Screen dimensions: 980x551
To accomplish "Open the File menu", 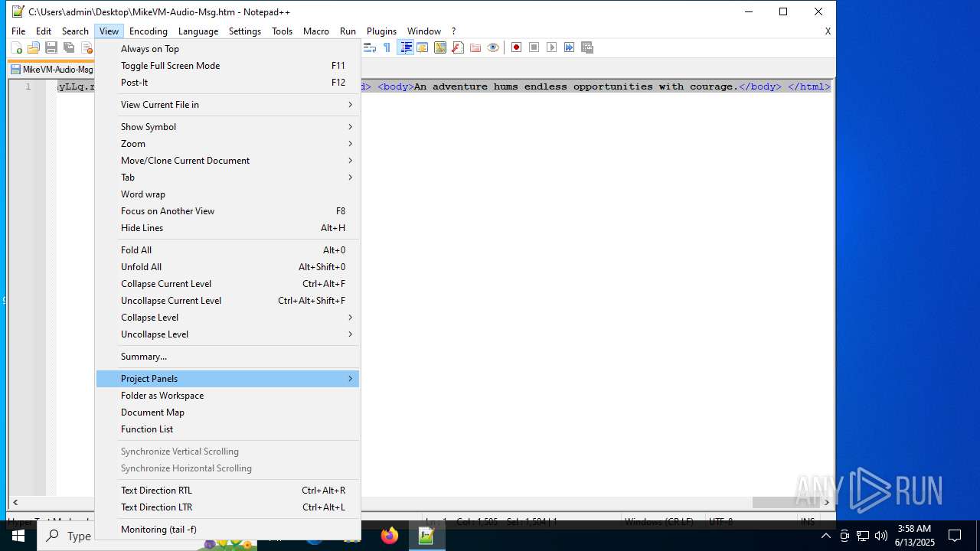I will tap(18, 31).
